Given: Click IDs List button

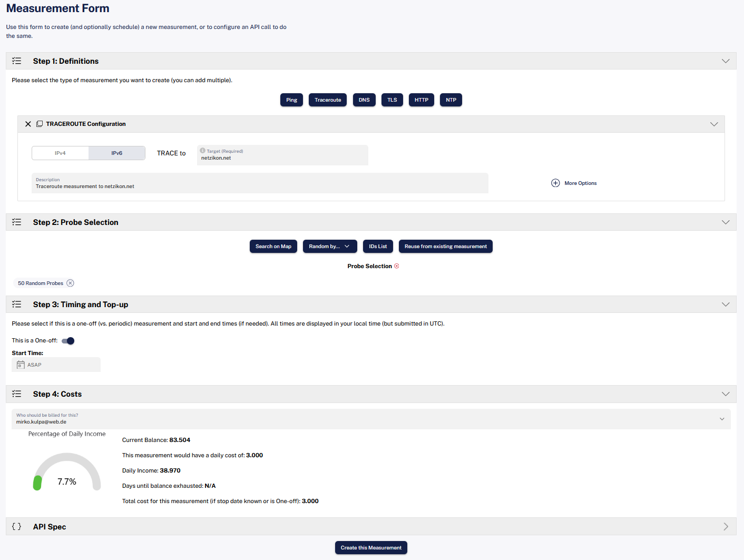Looking at the screenshot, I should click(x=378, y=247).
